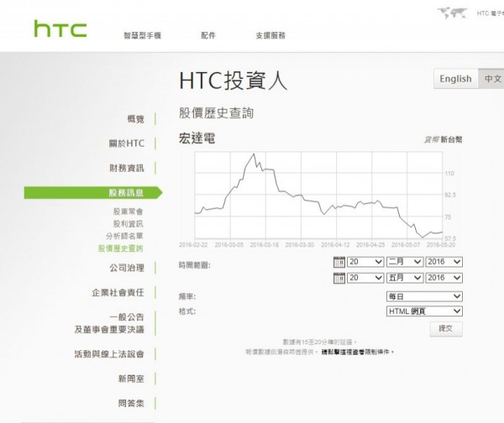Click the HTC 電子 link at top right
Image resolution: width=504 pixels, height=423 pixels.
[490, 13]
